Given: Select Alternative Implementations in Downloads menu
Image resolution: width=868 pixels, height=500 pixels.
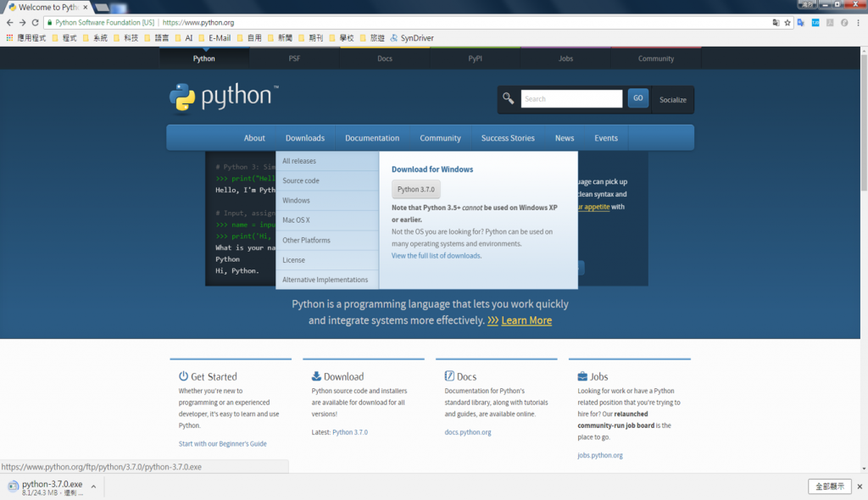Looking at the screenshot, I should 327,280.
